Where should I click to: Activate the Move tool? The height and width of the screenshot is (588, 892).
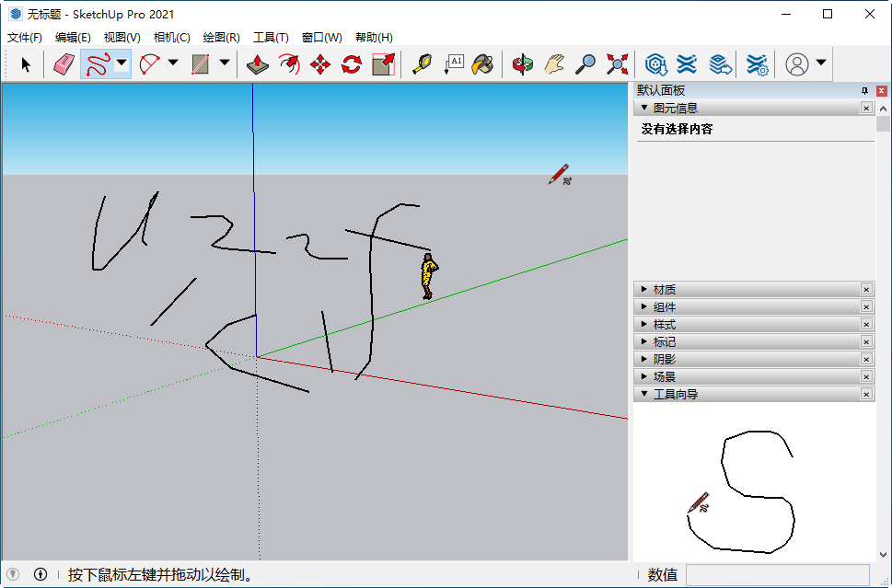[x=319, y=63]
